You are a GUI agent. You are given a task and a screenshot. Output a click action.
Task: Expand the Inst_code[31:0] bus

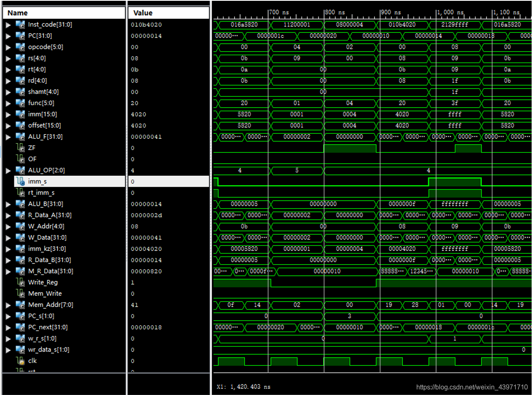point(8,25)
